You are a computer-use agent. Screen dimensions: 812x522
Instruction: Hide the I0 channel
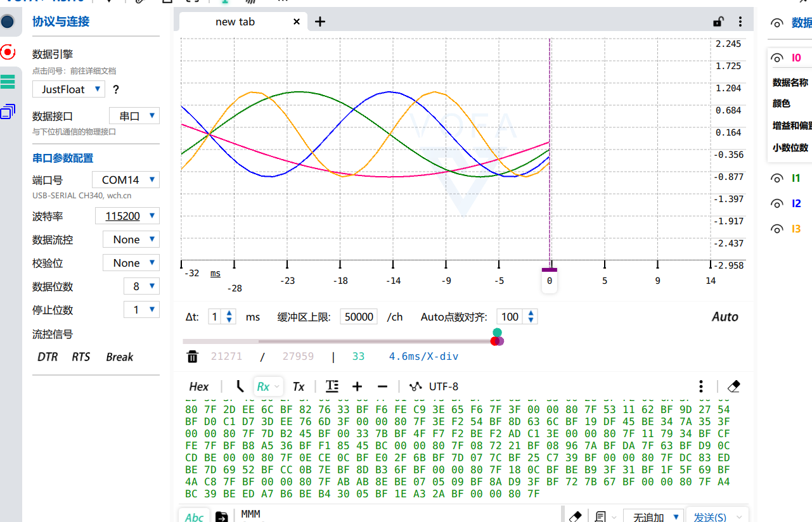coord(777,58)
